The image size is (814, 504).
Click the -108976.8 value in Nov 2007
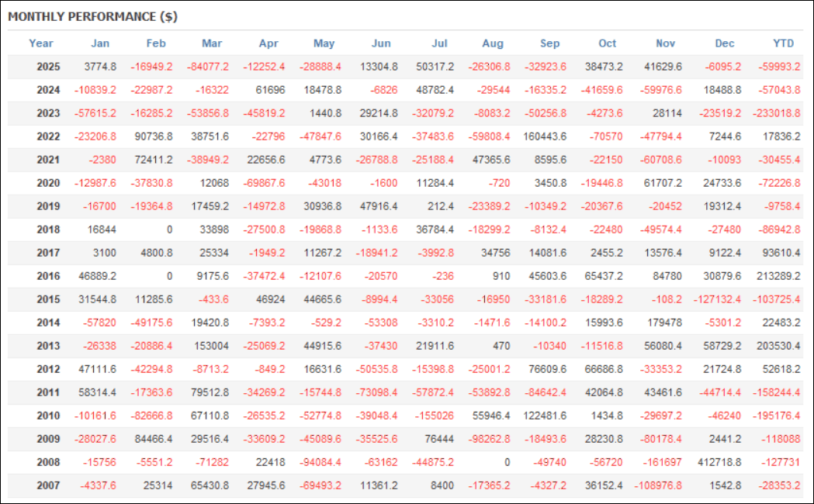[x=657, y=485]
